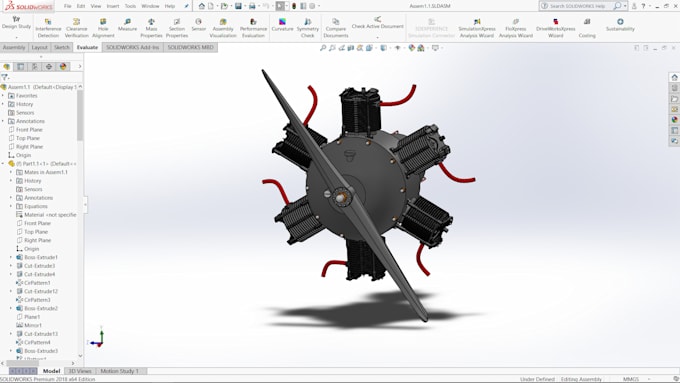Click the Rebuild traffic light icon
Image resolution: width=680 pixels, height=383 pixels.
coord(294,6)
